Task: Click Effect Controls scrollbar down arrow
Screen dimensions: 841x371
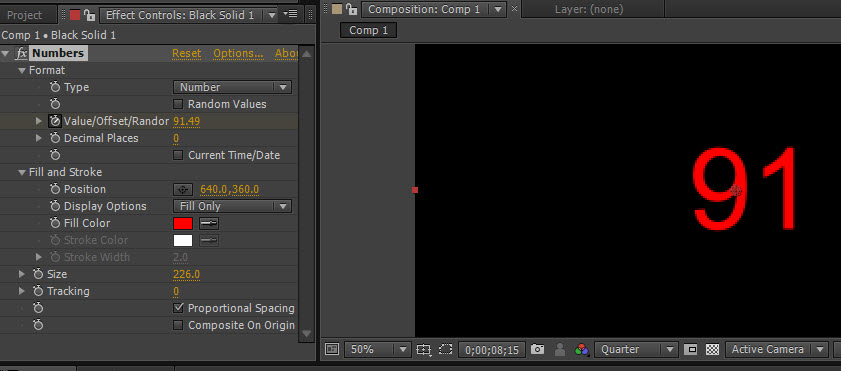Action: [x=306, y=333]
